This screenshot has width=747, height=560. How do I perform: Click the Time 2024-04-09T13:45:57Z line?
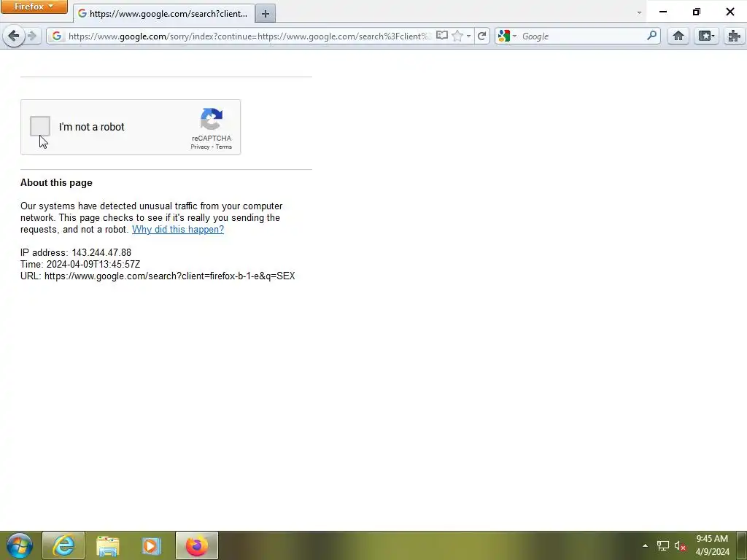click(80, 264)
